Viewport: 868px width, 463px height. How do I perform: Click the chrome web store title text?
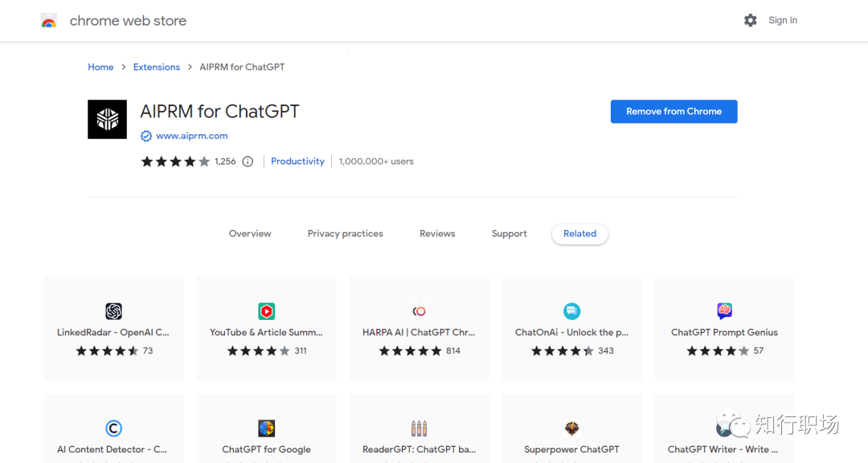(x=128, y=21)
